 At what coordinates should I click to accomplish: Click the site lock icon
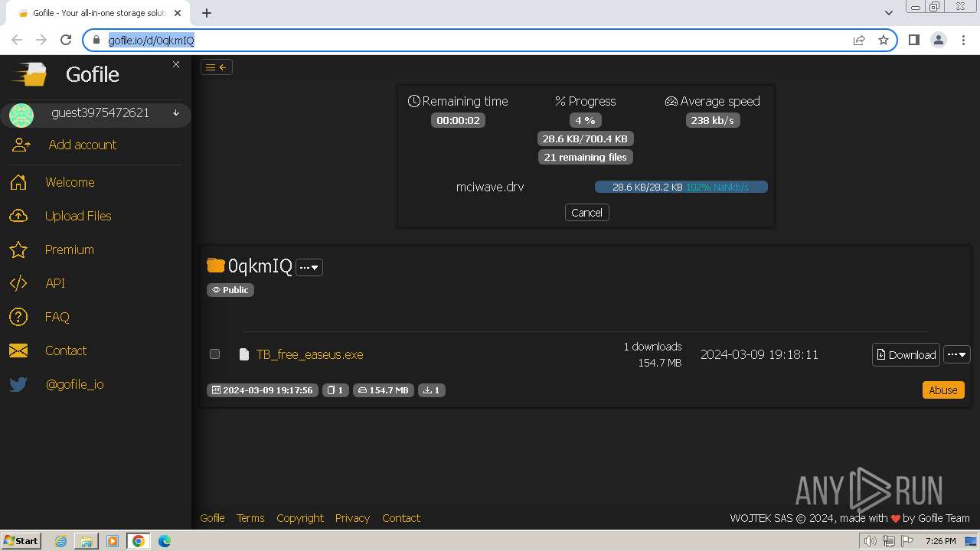click(96, 40)
